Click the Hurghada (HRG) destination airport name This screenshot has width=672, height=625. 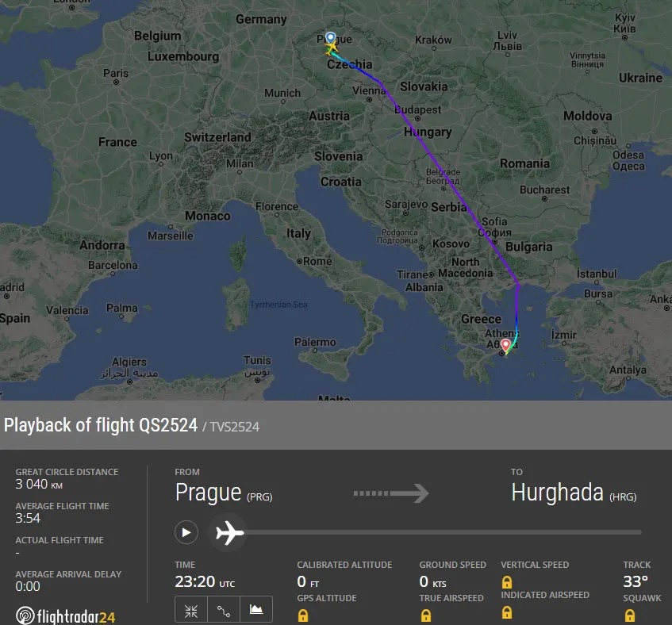coord(574,493)
